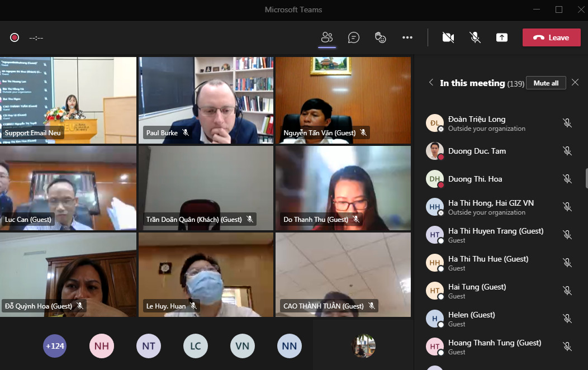Select Duong Duc. Tam in participant list
Viewport: 588px width, 370px height.
coord(477,151)
